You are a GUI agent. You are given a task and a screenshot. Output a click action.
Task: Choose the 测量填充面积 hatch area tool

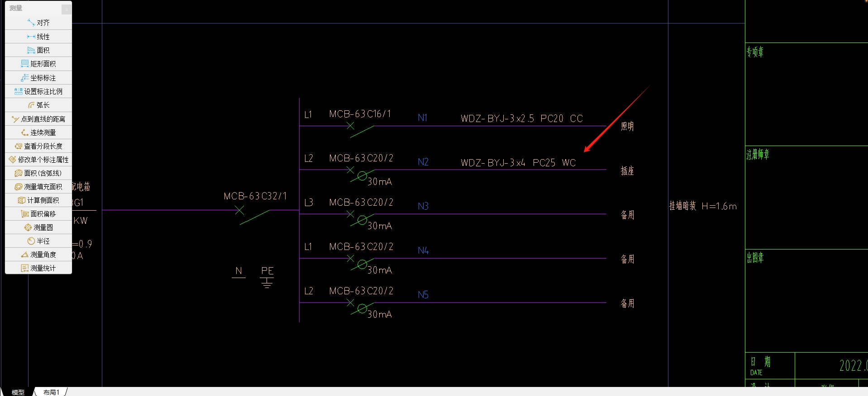[38, 187]
